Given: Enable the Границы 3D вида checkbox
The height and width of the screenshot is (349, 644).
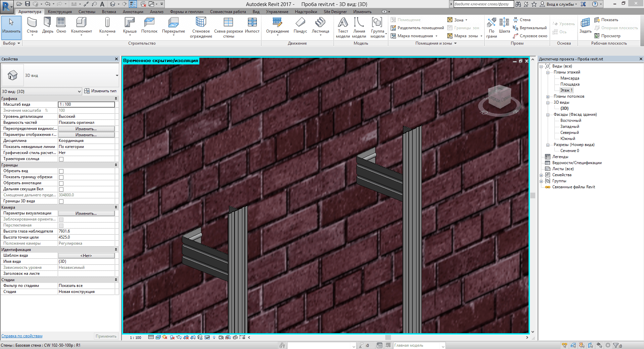Looking at the screenshot, I should coord(61,201).
